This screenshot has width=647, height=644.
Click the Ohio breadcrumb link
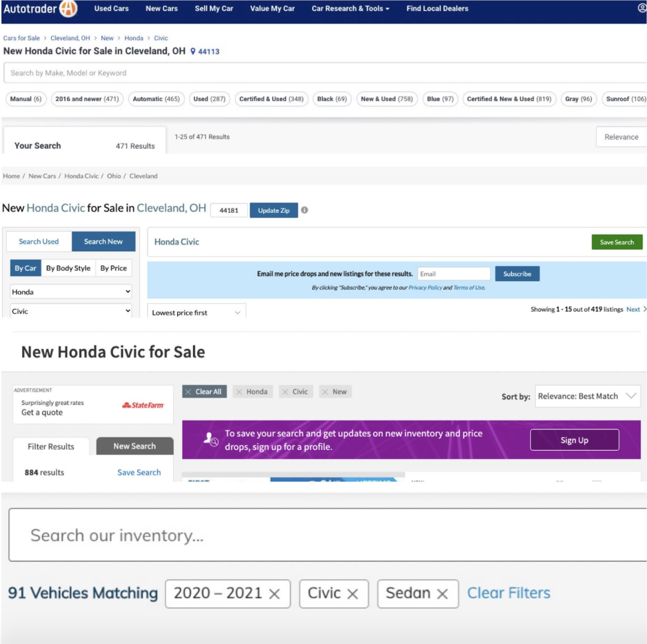pyautogui.click(x=114, y=175)
